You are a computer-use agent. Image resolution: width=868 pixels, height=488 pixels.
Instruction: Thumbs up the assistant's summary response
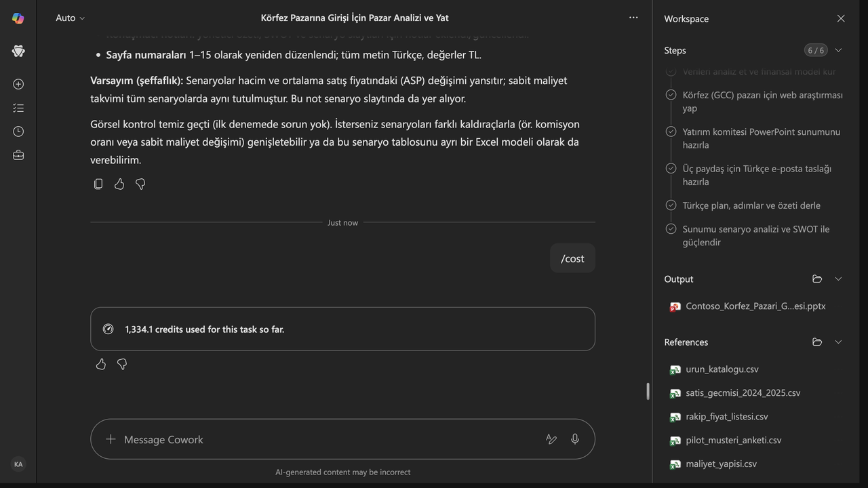(x=119, y=184)
